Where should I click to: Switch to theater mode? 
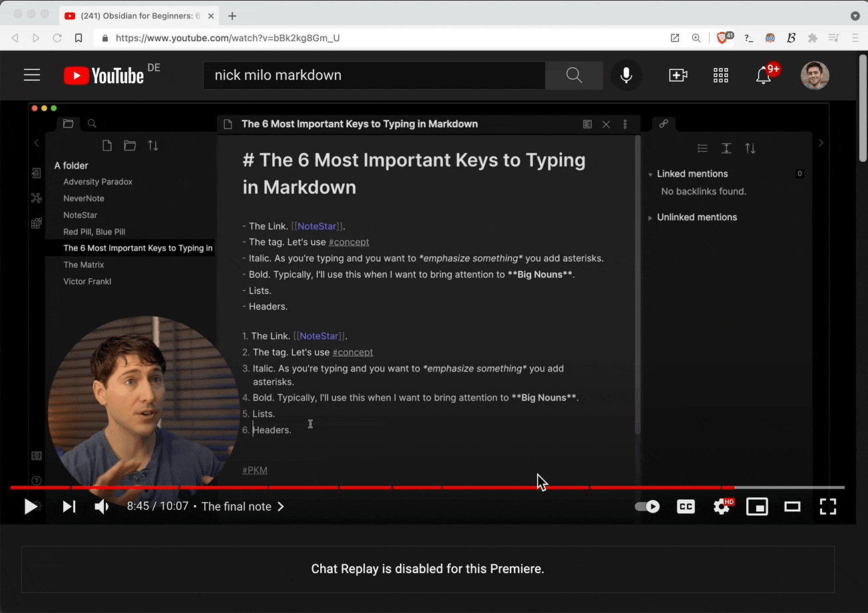pyautogui.click(x=792, y=507)
